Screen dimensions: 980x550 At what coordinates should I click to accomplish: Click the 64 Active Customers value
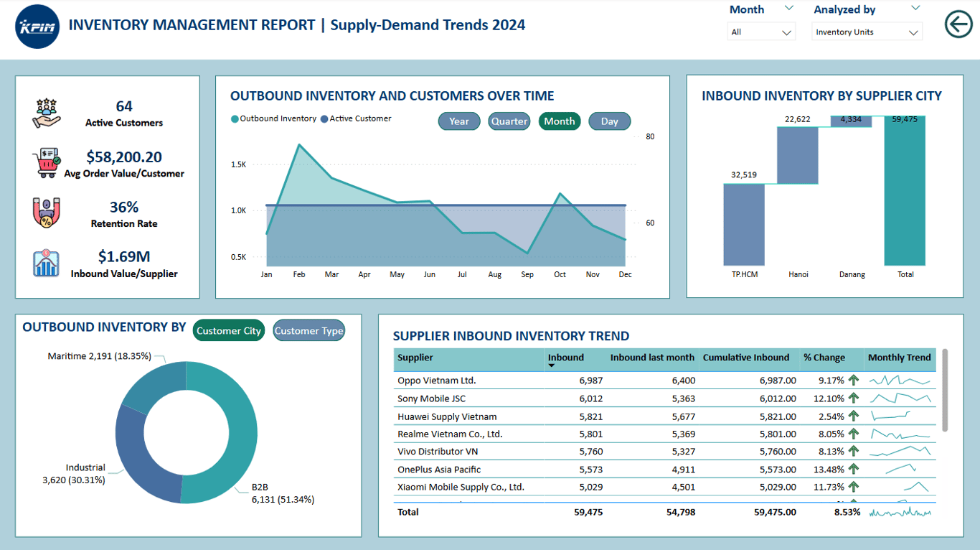pyautogui.click(x=124, y=106)
